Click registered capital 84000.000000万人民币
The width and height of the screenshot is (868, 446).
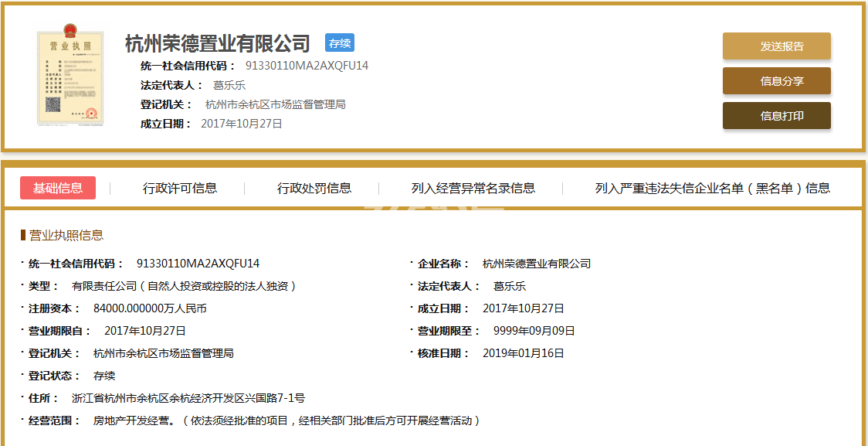[x=150, y=308]
